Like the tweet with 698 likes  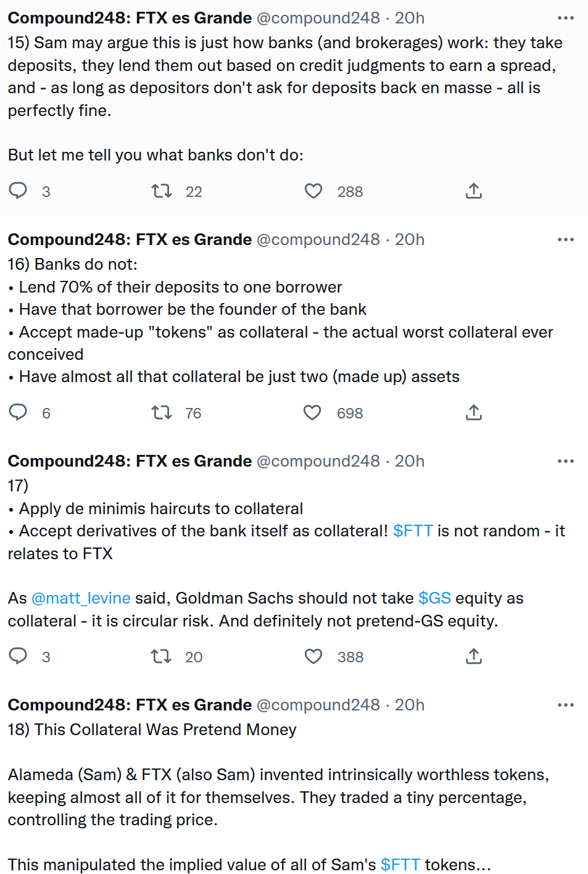(x=312, y=412)
